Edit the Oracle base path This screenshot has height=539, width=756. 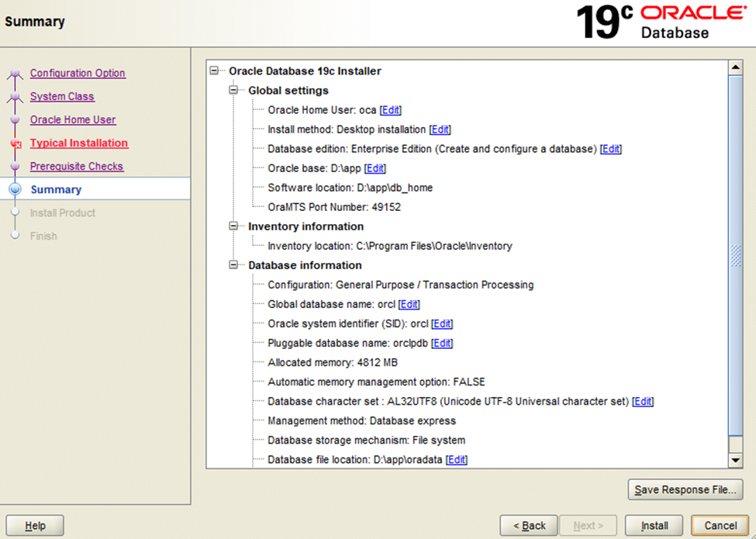[x=375, y=168]
